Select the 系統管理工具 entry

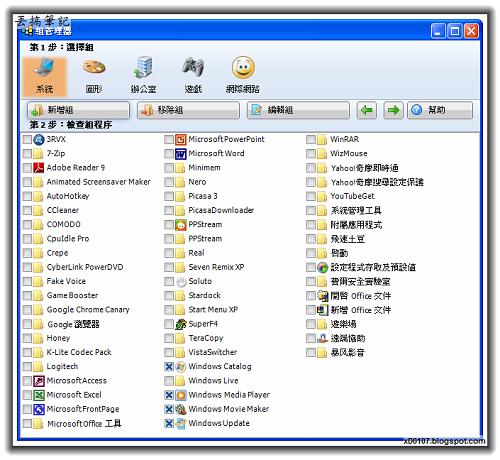coord(356,211)
